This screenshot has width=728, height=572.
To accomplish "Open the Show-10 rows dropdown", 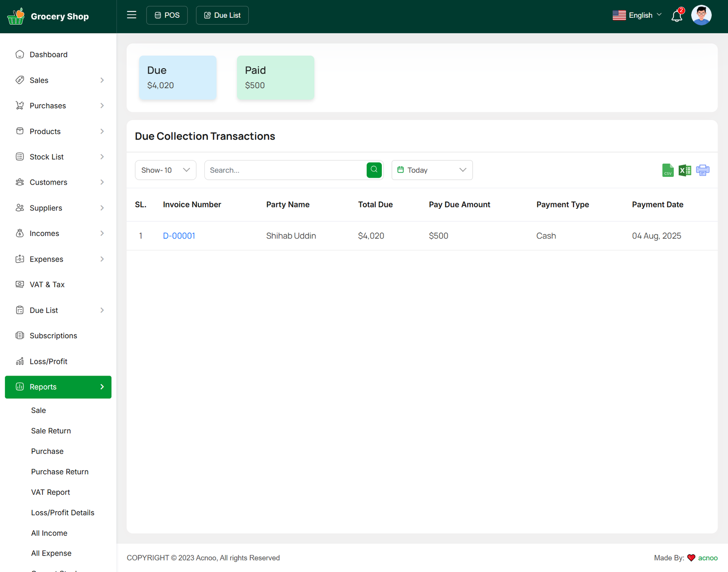I will [166, 170].
